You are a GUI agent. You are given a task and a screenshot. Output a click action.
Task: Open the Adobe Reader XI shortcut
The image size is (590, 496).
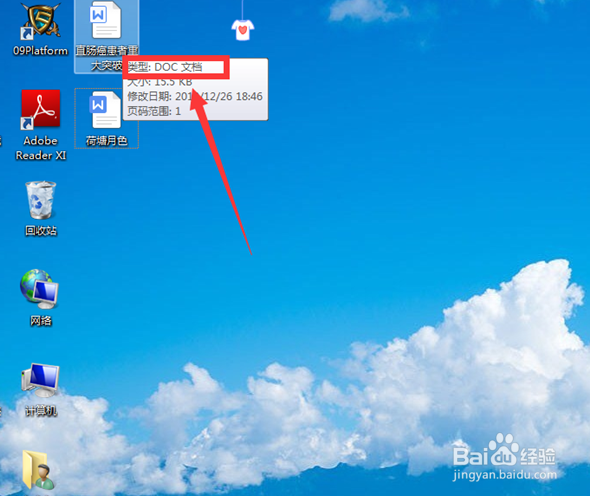(41, 110)
